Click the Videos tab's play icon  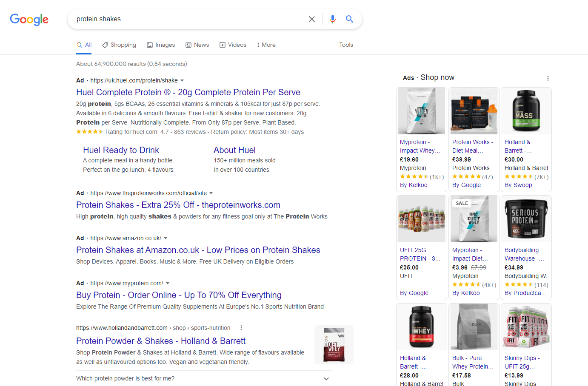click(x=222, y=45)
